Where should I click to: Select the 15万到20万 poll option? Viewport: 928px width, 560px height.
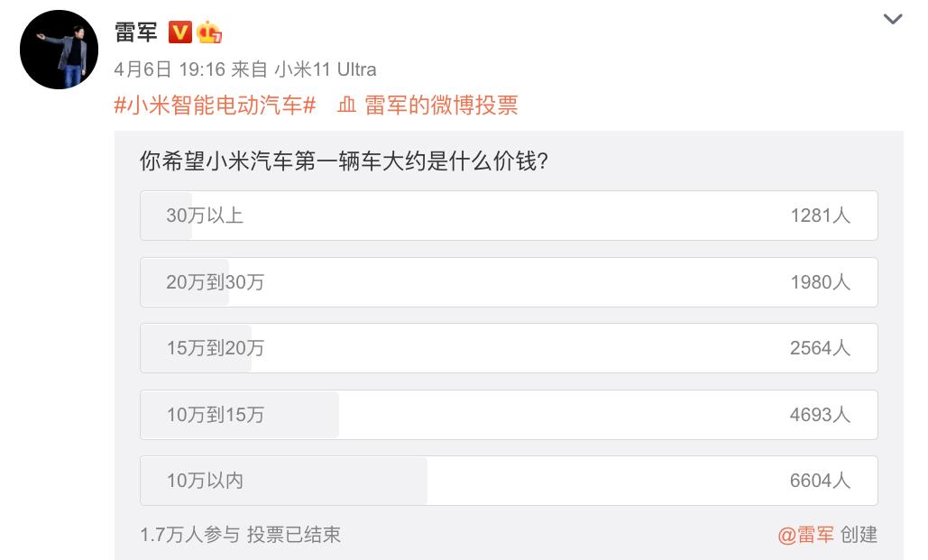click(x=509, y=348)
